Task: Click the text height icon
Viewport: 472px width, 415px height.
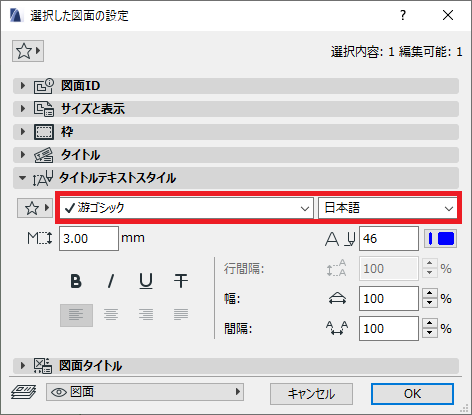Action: click(x=40, y=238)
